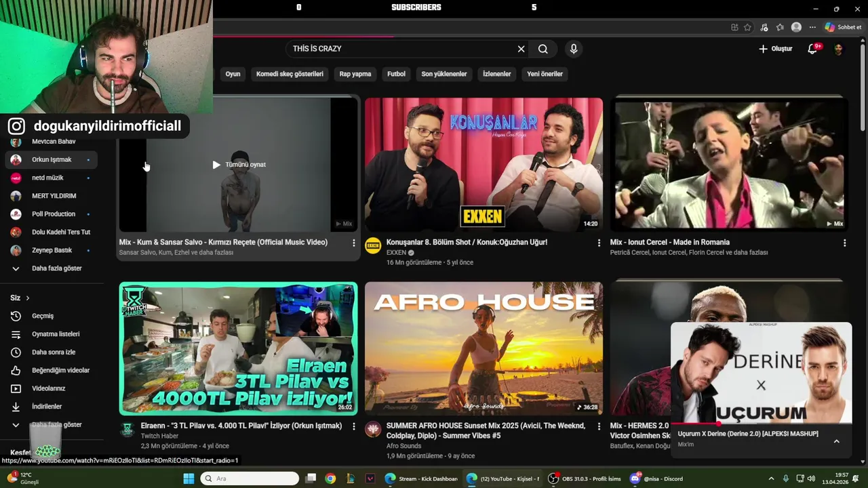
Task: Open Beğendiğim videolar liked videos
Action: (52, 370)
